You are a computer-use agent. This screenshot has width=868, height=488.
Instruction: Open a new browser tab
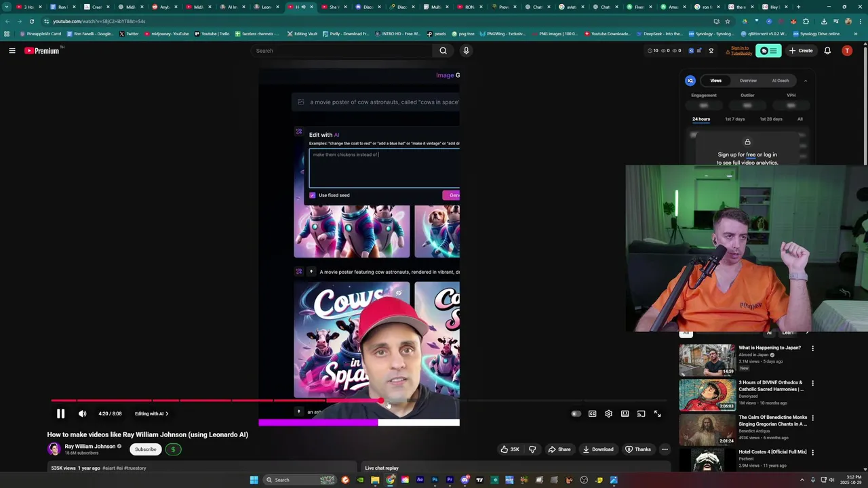(798, 7)
